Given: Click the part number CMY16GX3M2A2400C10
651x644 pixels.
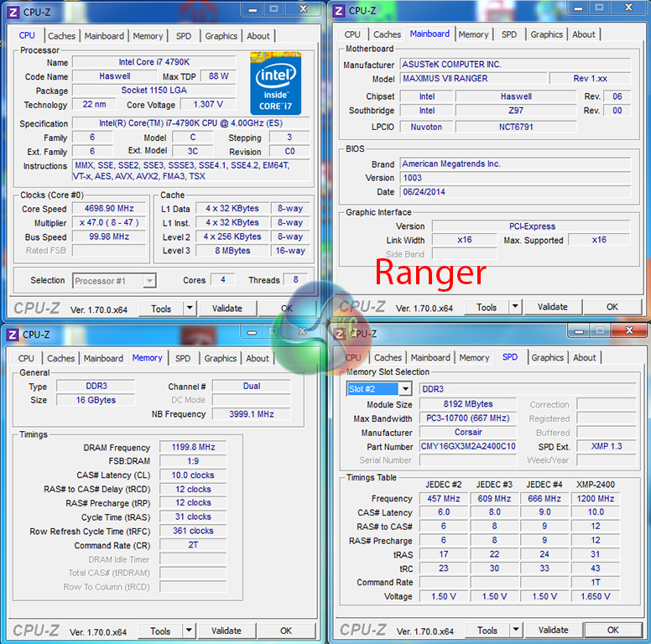Looking at the screenshot, I should 468,446.
